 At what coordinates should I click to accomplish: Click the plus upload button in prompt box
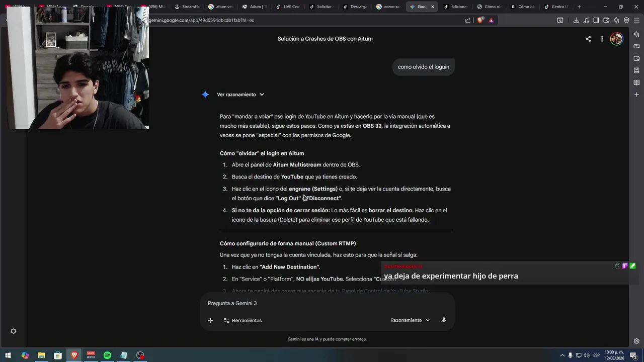[210, 320]
